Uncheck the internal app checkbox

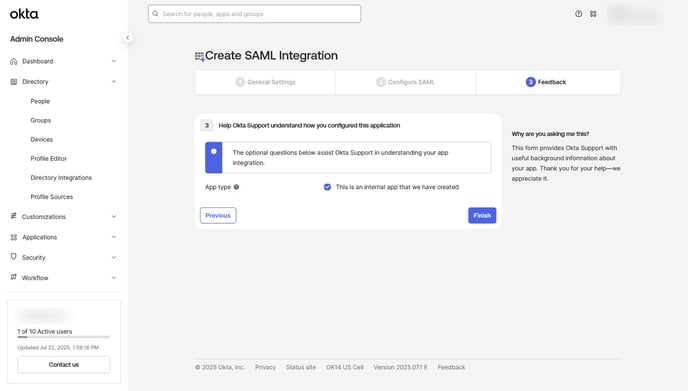pos(327,187)
